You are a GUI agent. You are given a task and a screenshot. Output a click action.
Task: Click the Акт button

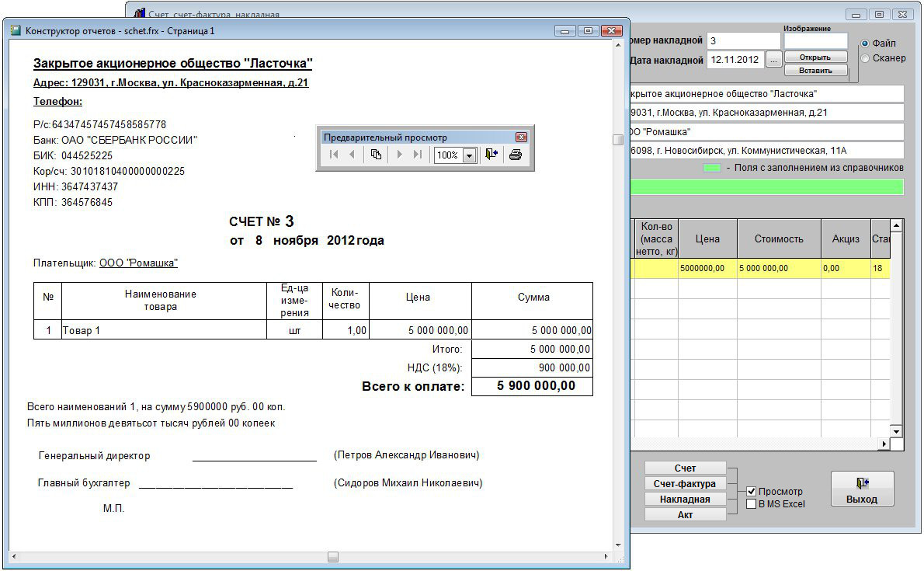685,514
